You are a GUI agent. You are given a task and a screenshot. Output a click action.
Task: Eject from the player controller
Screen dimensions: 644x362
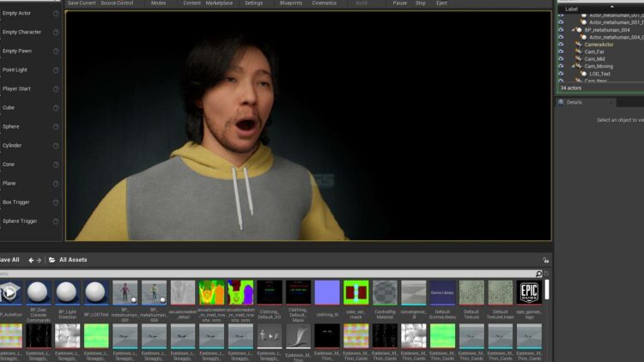coord(441,3)
